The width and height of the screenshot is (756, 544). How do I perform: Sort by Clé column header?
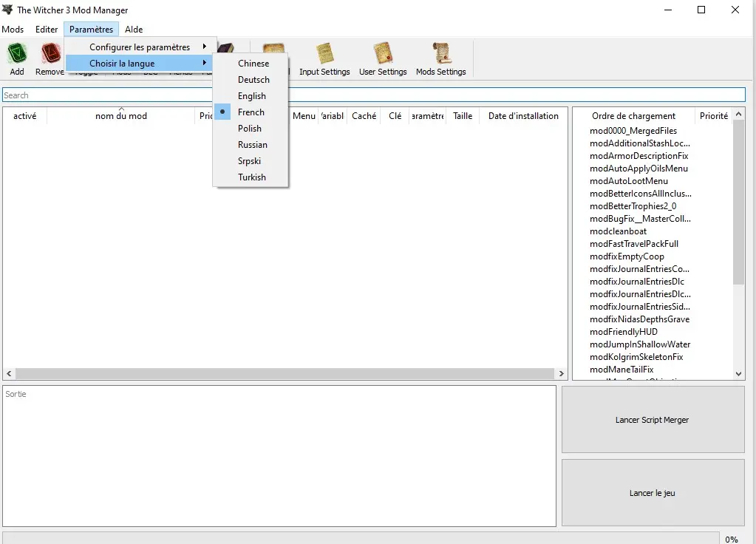(x=395, y=116)
